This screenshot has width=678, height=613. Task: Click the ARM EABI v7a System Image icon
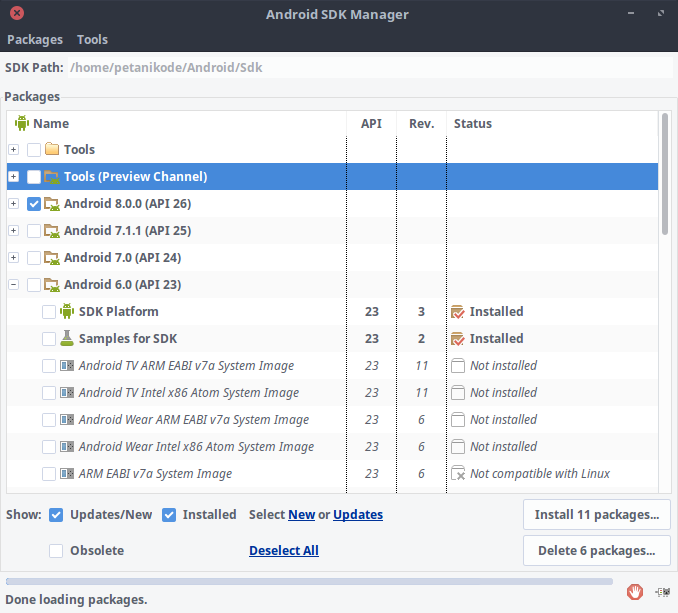(x=67, y=474)
